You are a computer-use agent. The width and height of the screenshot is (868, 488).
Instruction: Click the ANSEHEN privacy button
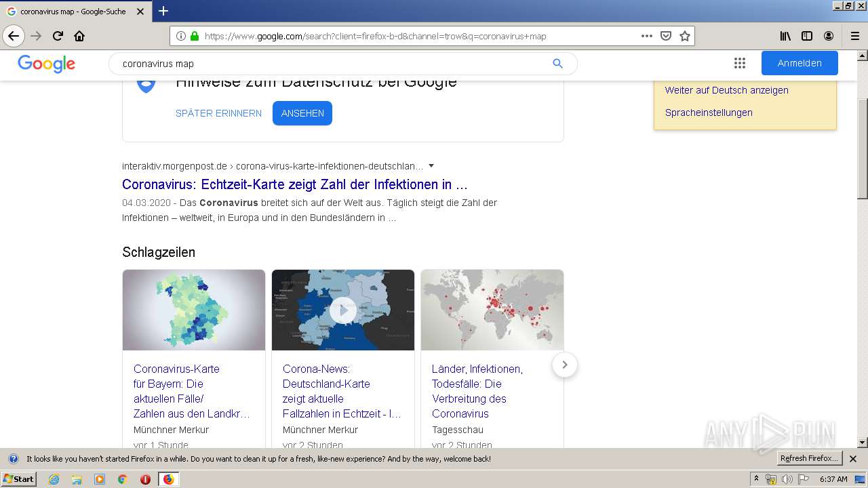pyautogui.click(x=302, y=113)
